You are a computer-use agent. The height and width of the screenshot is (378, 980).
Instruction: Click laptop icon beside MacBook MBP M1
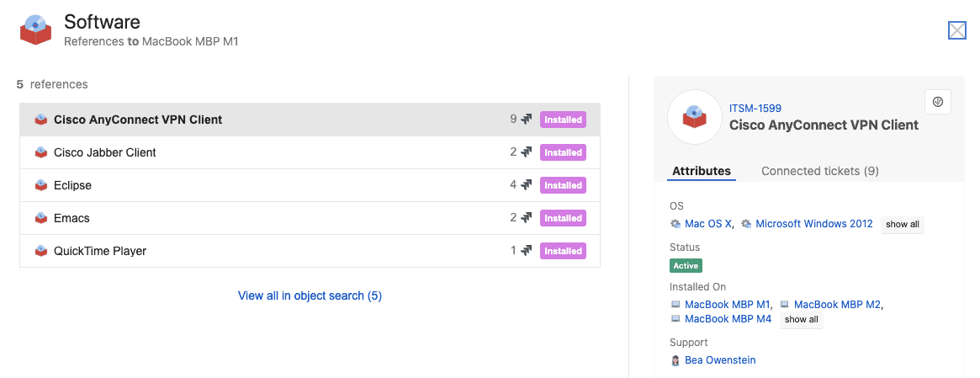point(675,305)
